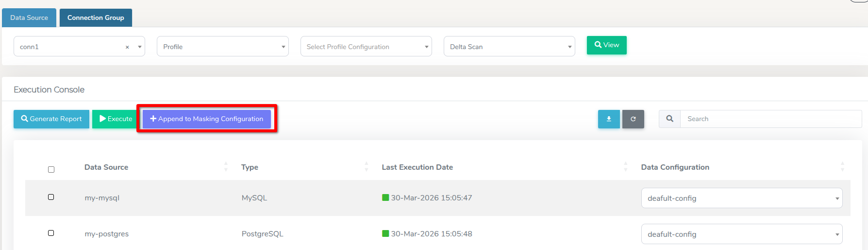
Task: Toggle the select-all header checkbox
Action: coord(51,170)
